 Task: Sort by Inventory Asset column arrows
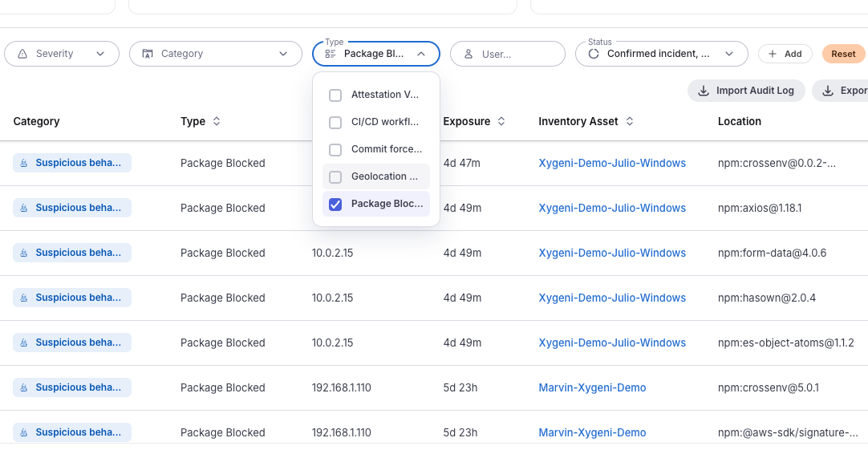(x=630, y=121)
